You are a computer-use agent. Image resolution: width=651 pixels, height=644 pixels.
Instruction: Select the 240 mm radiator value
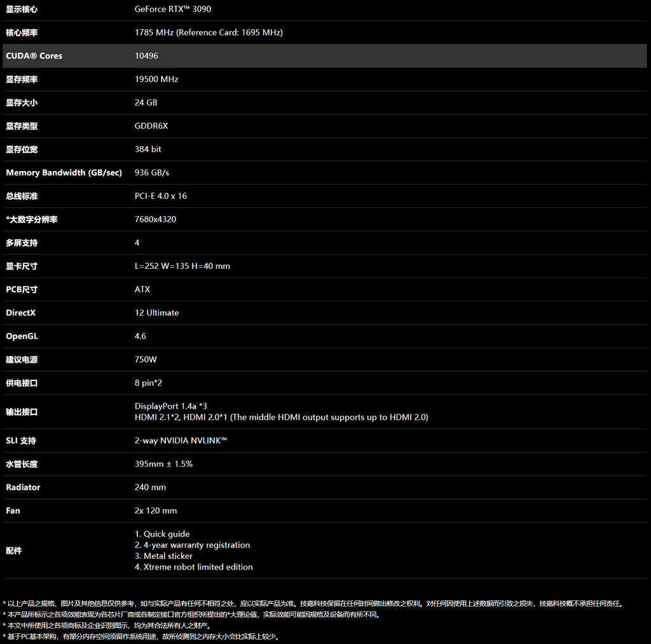point(150,488)
